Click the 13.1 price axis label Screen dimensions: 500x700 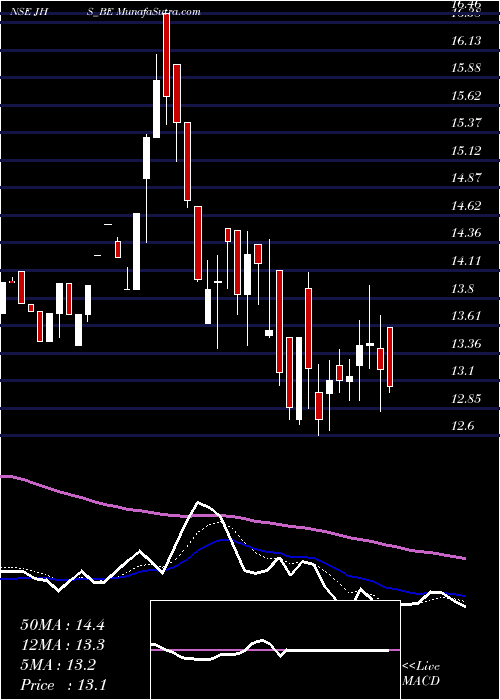462,371
